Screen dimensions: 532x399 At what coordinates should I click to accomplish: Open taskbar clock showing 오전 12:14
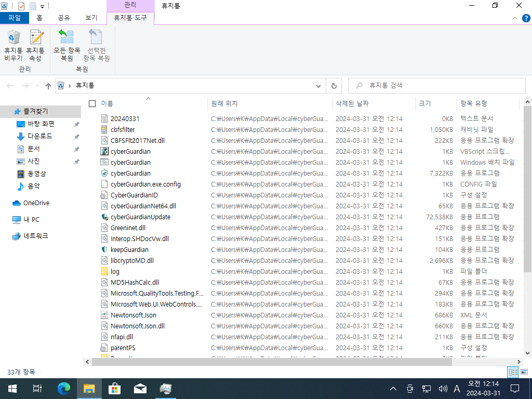[484, 389]
